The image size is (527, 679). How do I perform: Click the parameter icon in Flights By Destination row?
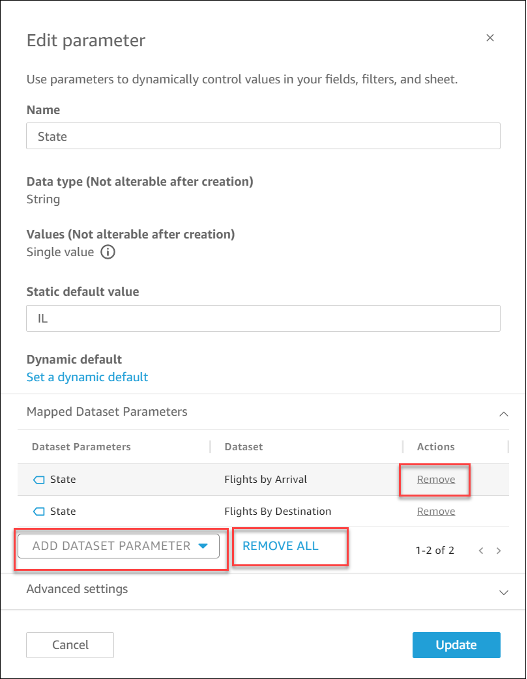(39, 511)
